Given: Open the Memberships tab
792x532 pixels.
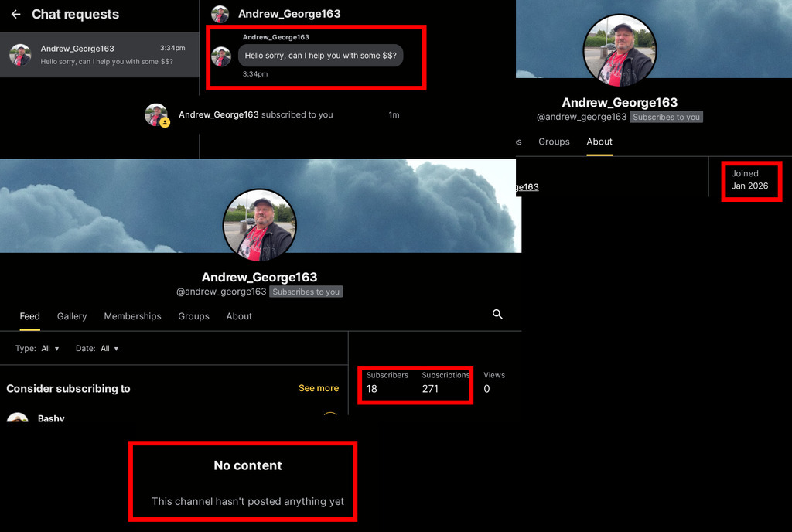Looking at the screenshot, I should click(x=132, y=316).
